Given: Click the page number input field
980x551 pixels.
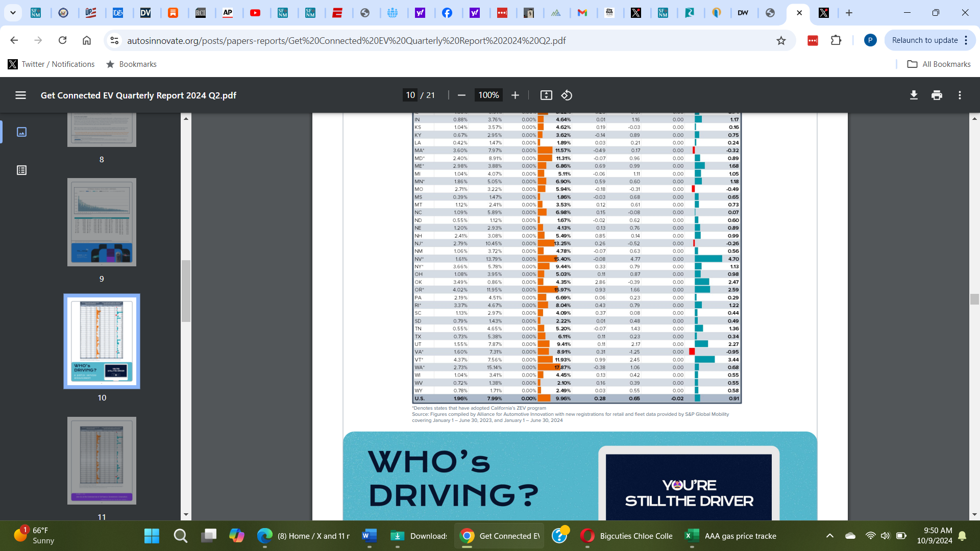Looking at the screenshot, I should tap(410, 95).
